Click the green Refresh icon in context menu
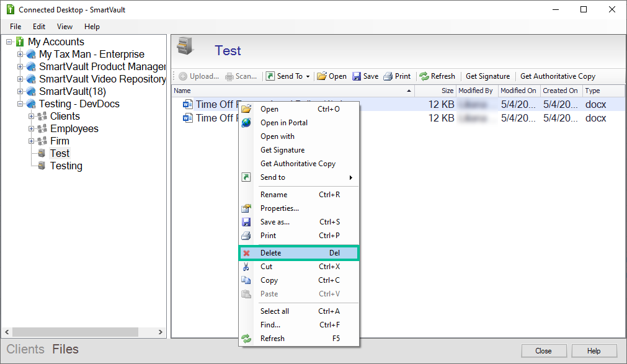 pos(246,339)
